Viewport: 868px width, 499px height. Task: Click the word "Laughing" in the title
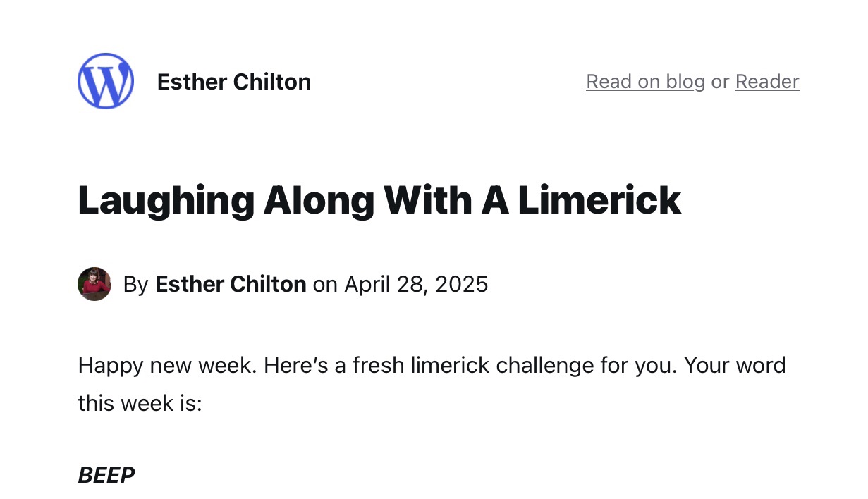[x=165, y=201]
